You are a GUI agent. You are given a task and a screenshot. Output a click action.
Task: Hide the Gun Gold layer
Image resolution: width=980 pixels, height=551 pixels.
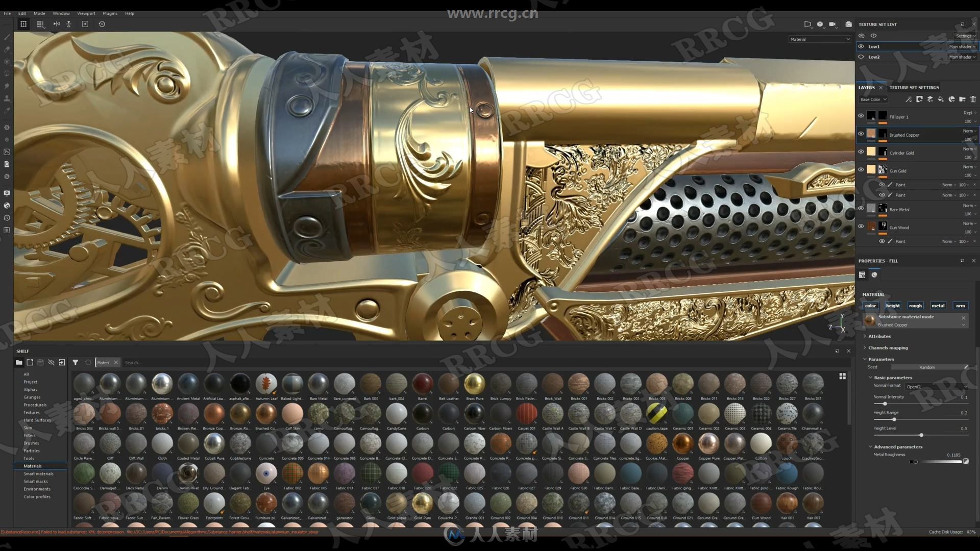(861, 169)
